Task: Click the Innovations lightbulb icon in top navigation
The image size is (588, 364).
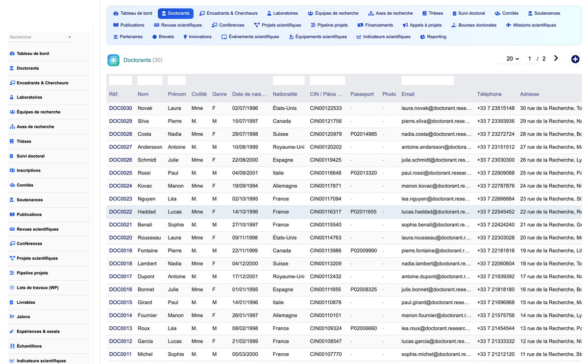Action: coord(185,37)
